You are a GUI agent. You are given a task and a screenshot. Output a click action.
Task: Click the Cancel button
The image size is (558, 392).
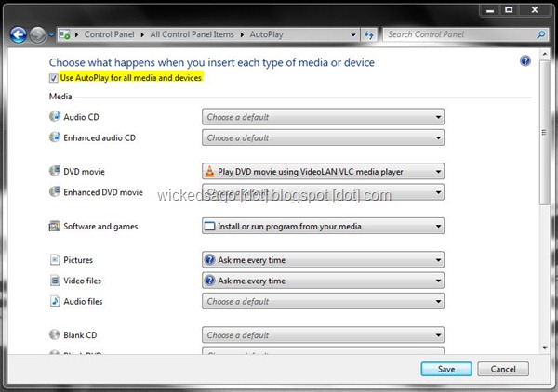503,369
